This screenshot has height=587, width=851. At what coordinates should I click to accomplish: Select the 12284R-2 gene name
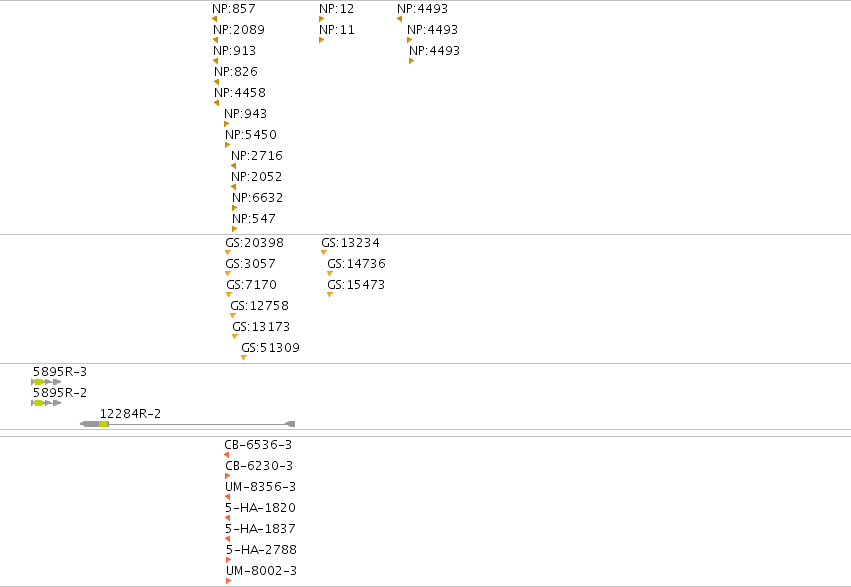coord(130,414)
